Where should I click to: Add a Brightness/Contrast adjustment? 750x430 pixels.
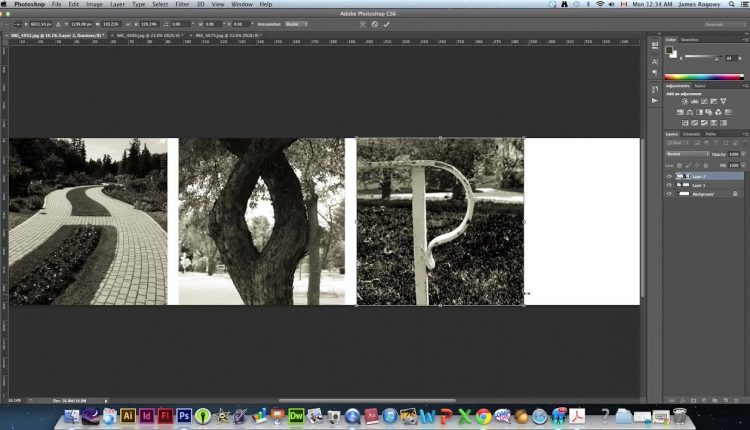pyautogui.click(x=684, y=101)
